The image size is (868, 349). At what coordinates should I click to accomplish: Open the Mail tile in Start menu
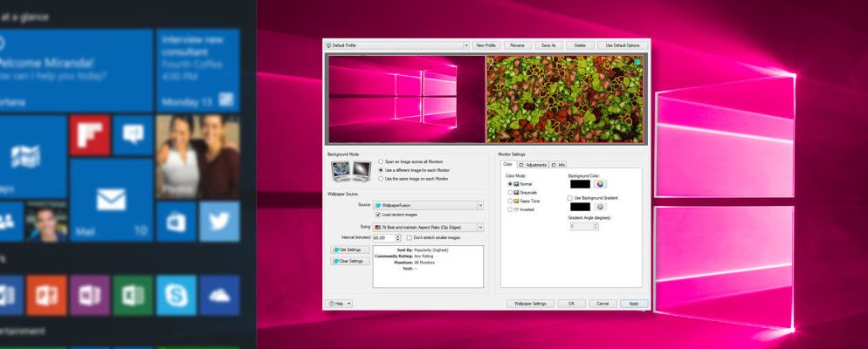(111, 200)
